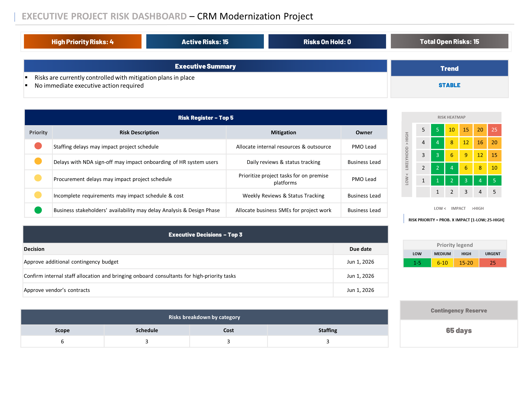
Task: Select the Active Risks: 15 banner
Action: pos(205,41)
